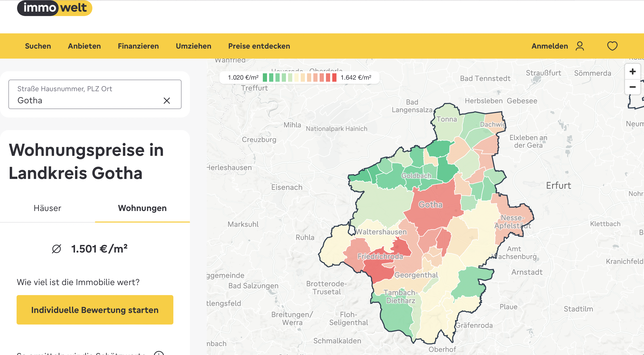Click the info icon beside Schätzwerte
This screenshot has height=355, width=644.
(159, 353)
